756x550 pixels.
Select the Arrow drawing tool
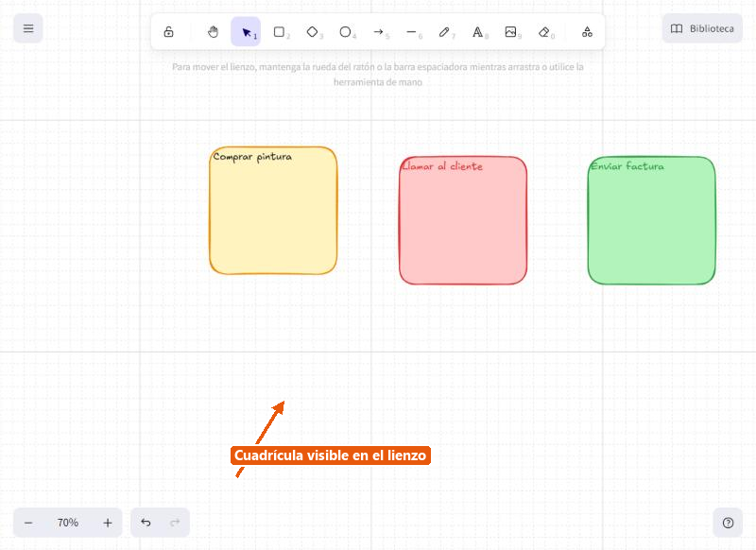[379, 32]
